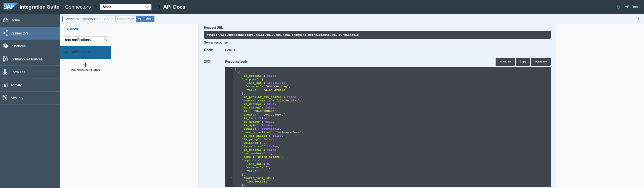This screenshot has height=188, width=644.
Task: Click the API Docs link at top right
Action: 632,7
